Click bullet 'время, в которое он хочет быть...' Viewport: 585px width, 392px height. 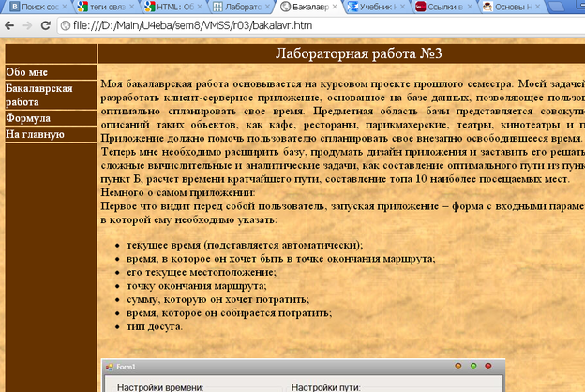click(x=281, y=259)
